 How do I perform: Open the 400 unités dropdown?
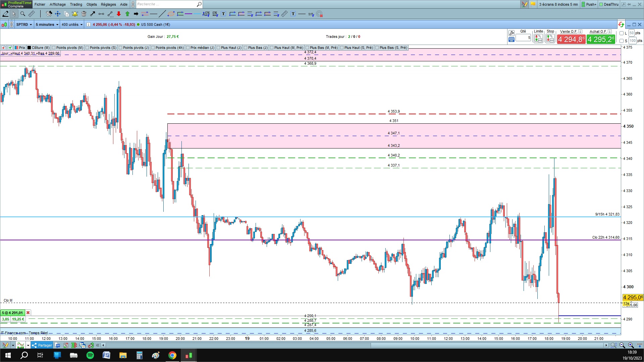72,24
